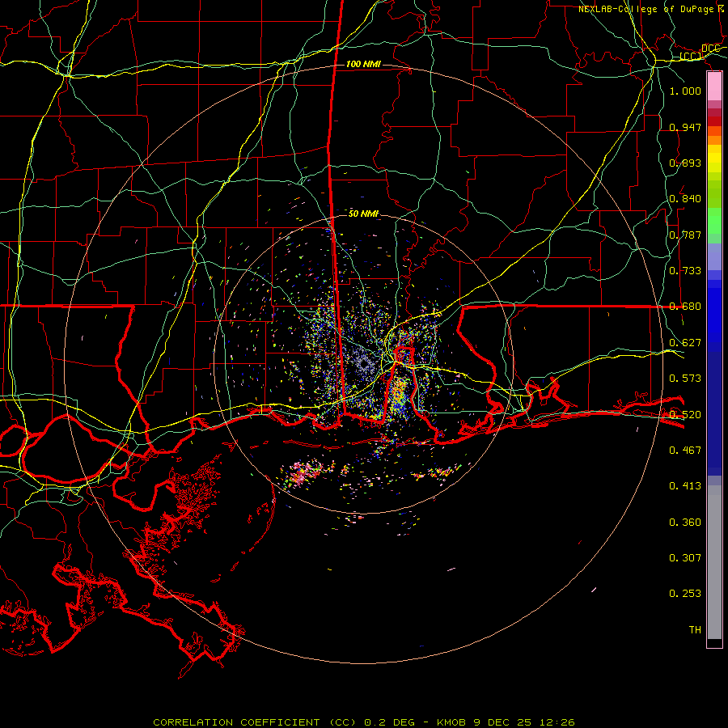Click the 0.573 scale value
Image resolution: width=728 pixels, height=728 pixels.
(x=685, y=378)
